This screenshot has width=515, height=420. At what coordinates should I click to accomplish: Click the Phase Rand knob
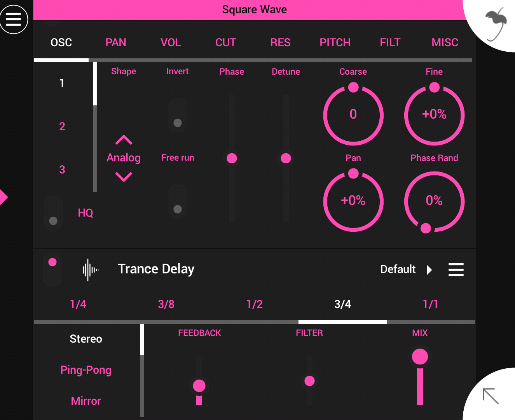(434, 201)
